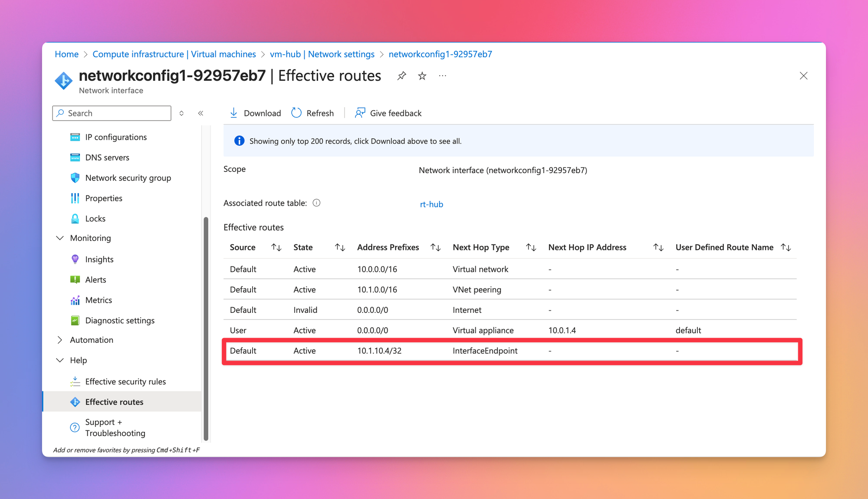Add page to favorites star
Screen dimensions: 868x499
(422, 76)
